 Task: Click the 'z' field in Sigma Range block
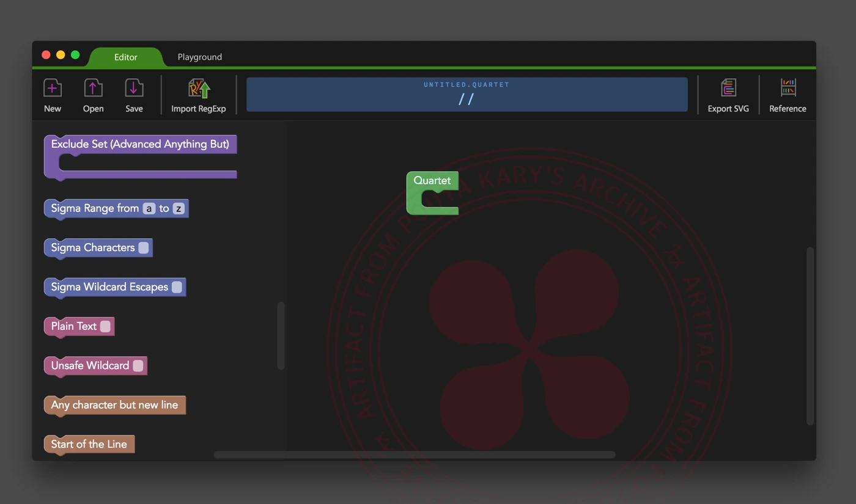click(x=179, y=208)
